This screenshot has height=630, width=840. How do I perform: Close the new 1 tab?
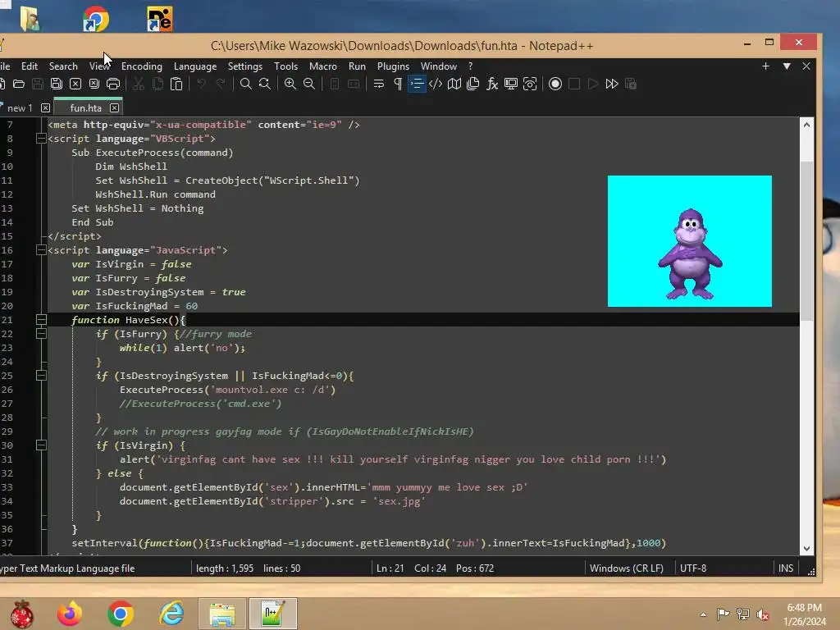coord(46,108)
